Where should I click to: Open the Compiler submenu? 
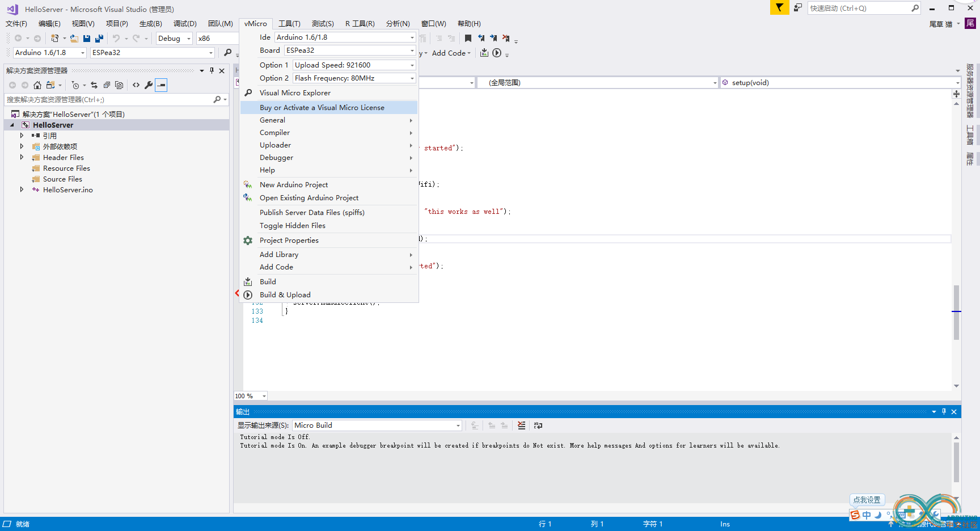click(329, 133)
